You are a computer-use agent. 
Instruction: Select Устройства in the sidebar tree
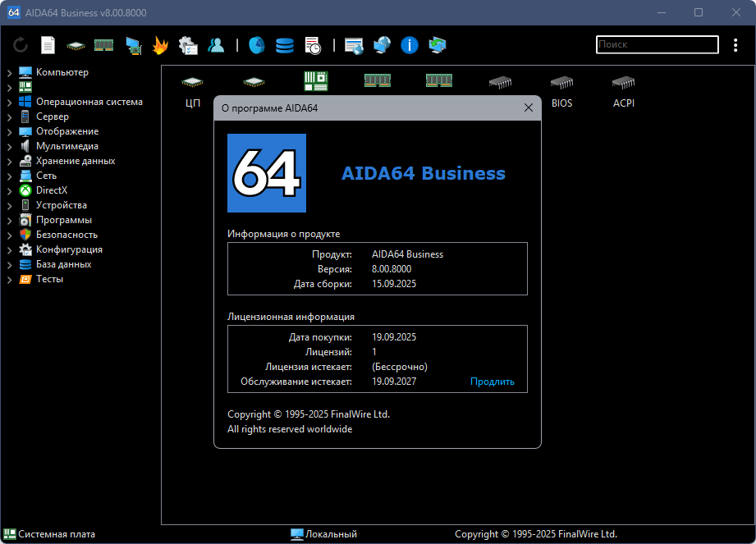click(x=62, y=205)
